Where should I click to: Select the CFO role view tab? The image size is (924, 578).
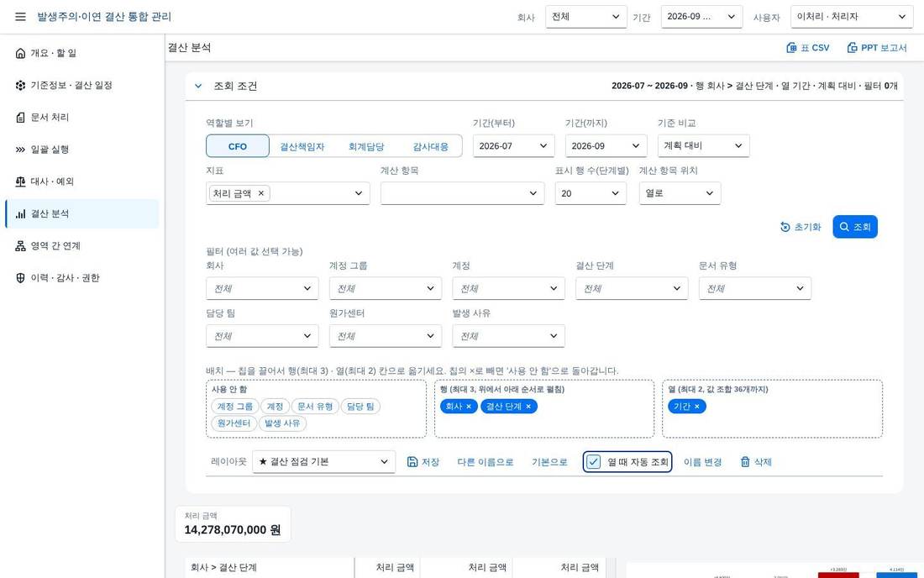pyautogui.click(x=238, y=146)
